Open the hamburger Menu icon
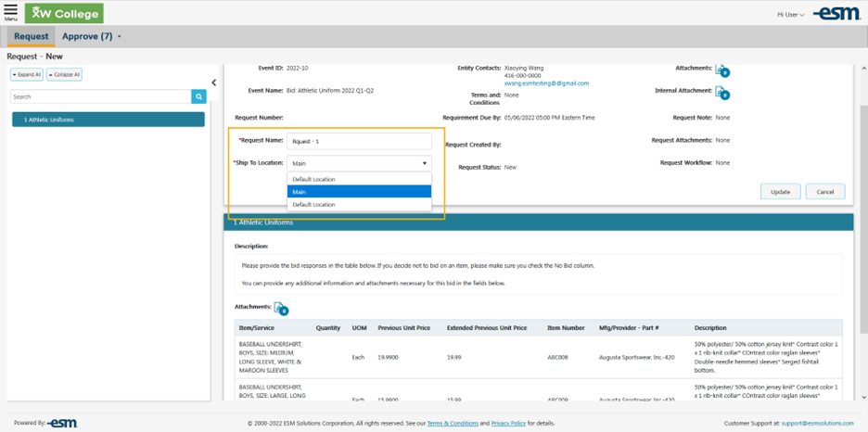Screen dimensions: 868x432 (10, 12)
